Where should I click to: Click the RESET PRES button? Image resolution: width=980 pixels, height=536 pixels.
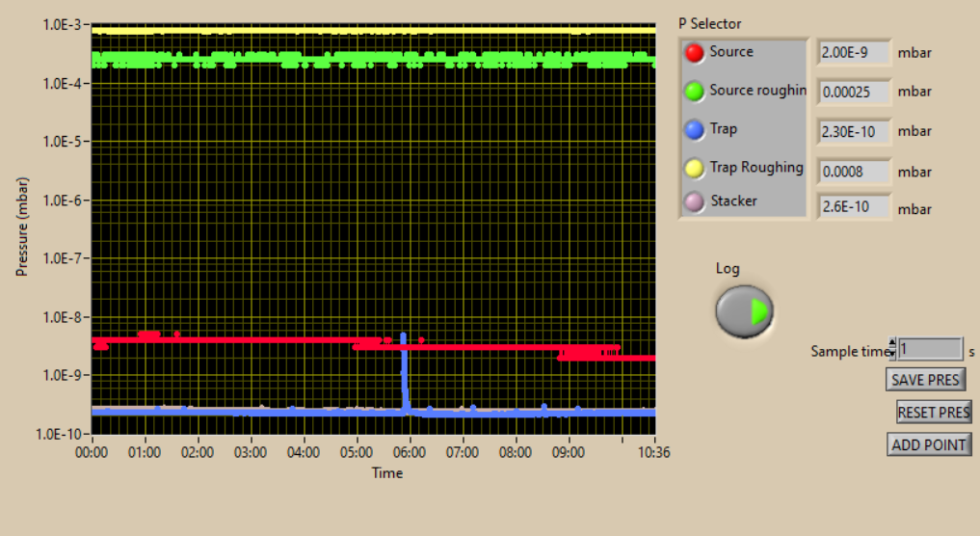pos(934,413)
